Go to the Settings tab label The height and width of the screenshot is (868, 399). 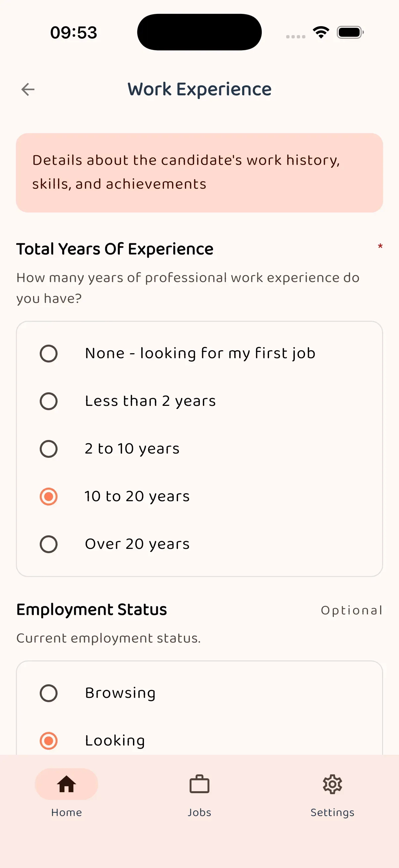point(332,812)
